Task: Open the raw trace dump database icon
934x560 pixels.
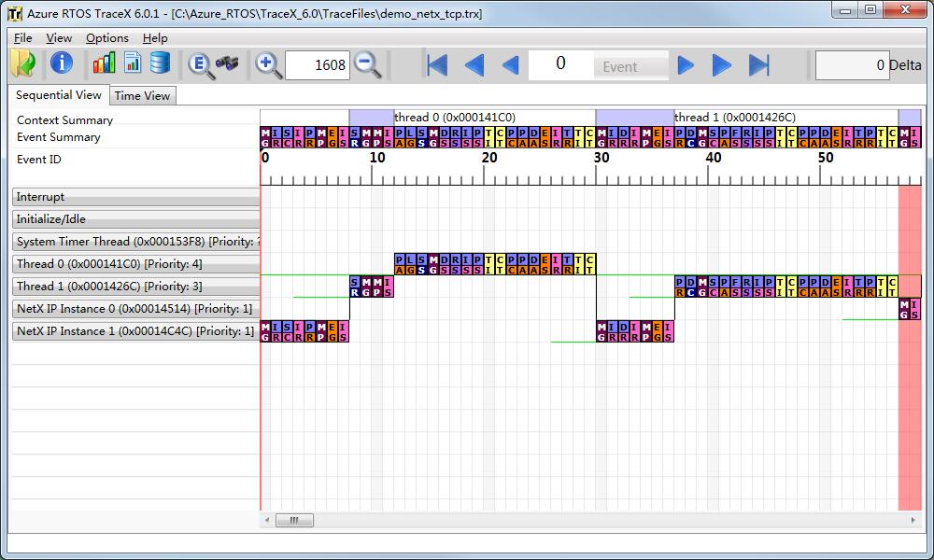Action: (x=160, y=63)
